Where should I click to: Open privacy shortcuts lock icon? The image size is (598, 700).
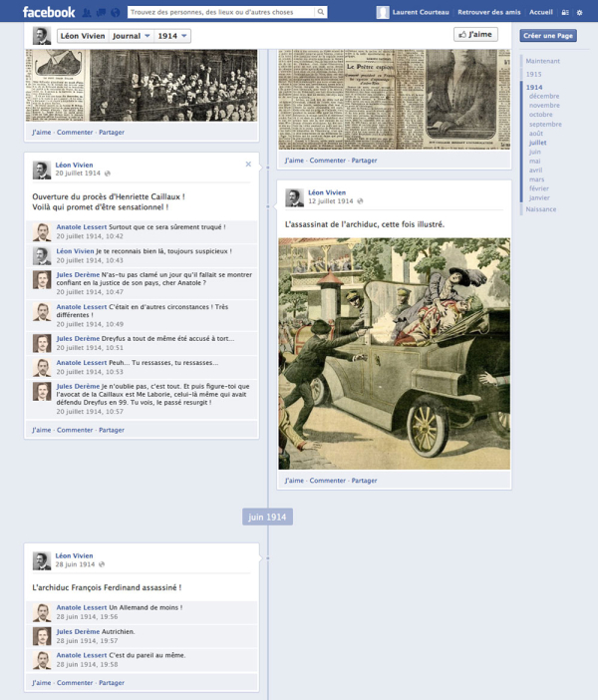565,13
